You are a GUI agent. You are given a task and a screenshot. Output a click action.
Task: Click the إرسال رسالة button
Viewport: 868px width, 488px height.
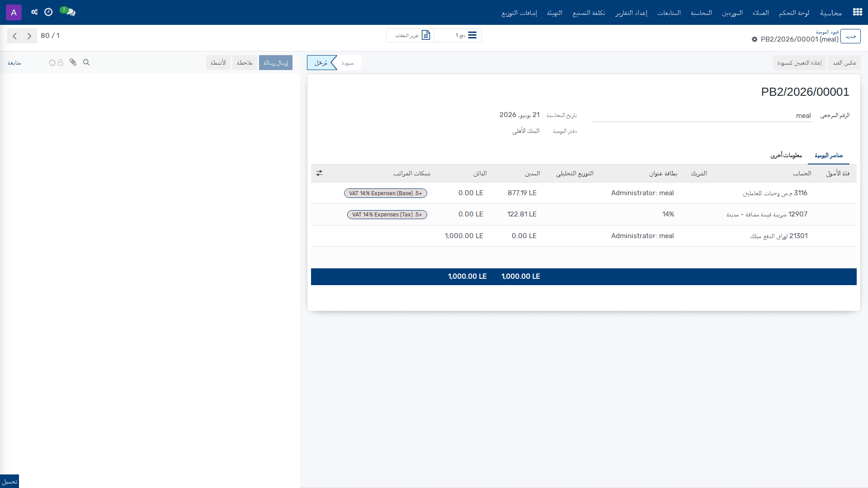click(276, 63)
